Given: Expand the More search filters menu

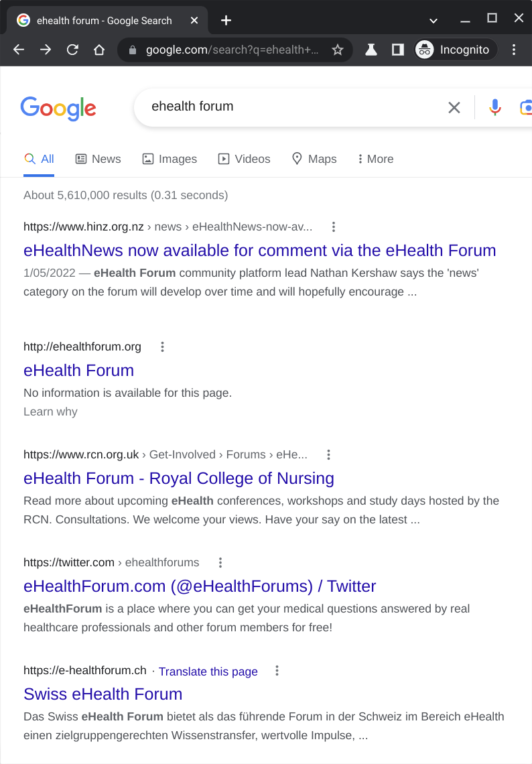Looking at the screenshot, I should click(375, 159).
